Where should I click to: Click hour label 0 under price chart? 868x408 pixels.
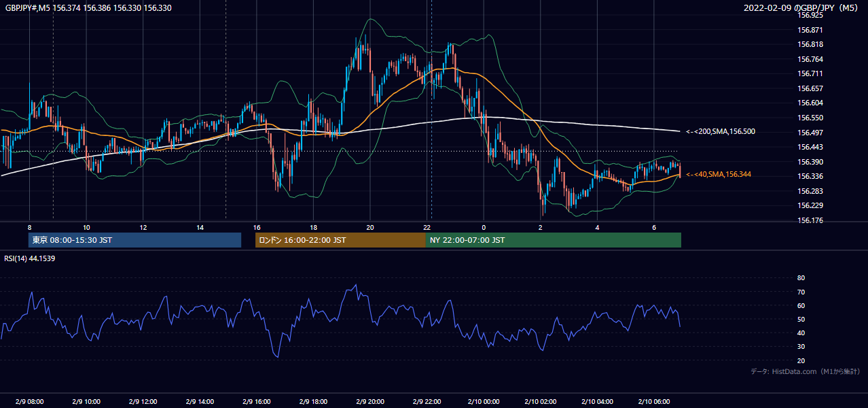(x=484, y=227)
